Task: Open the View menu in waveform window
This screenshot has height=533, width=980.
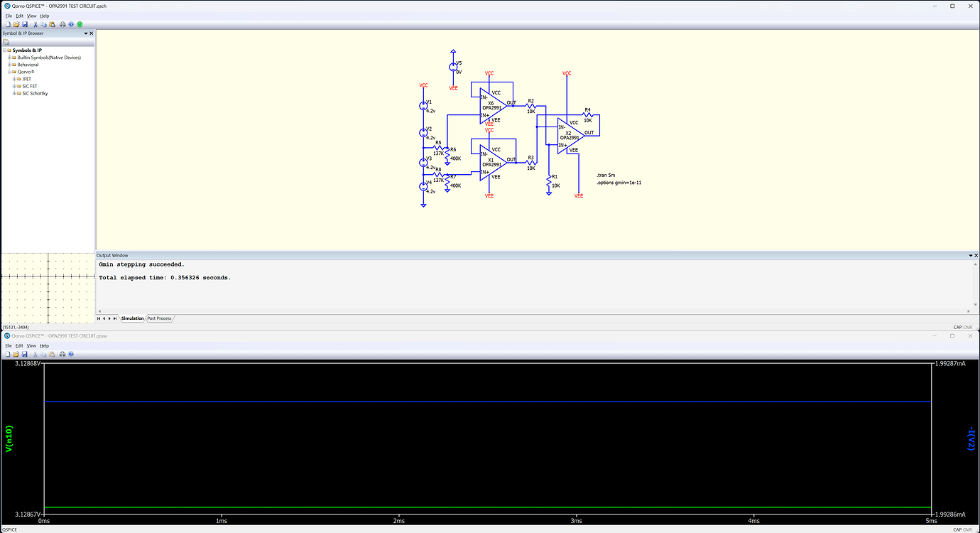Action: coord(31,345)
